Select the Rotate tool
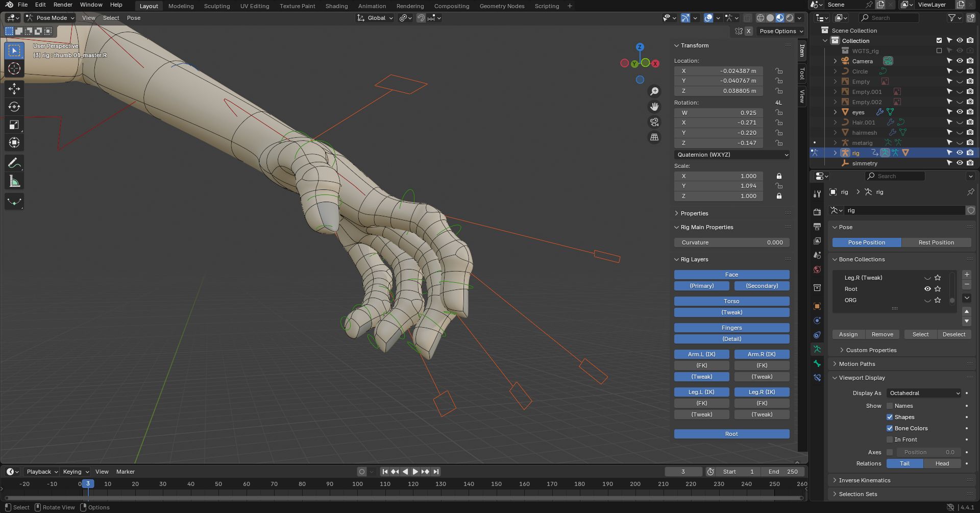 coord(14,107)
